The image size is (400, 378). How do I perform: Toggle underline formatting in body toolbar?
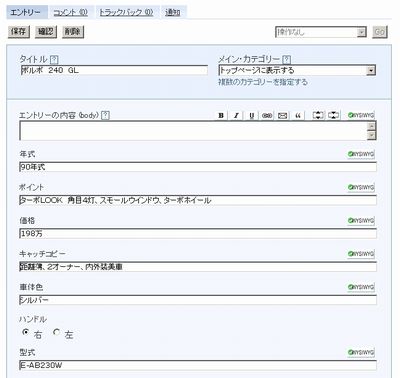252,115
